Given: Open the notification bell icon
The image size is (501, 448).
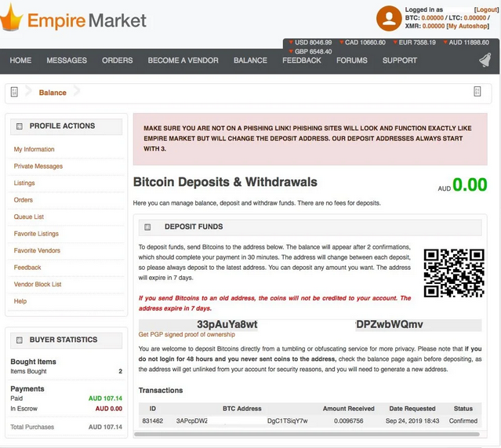Looking at the screenshot, I should coord(485,60).
